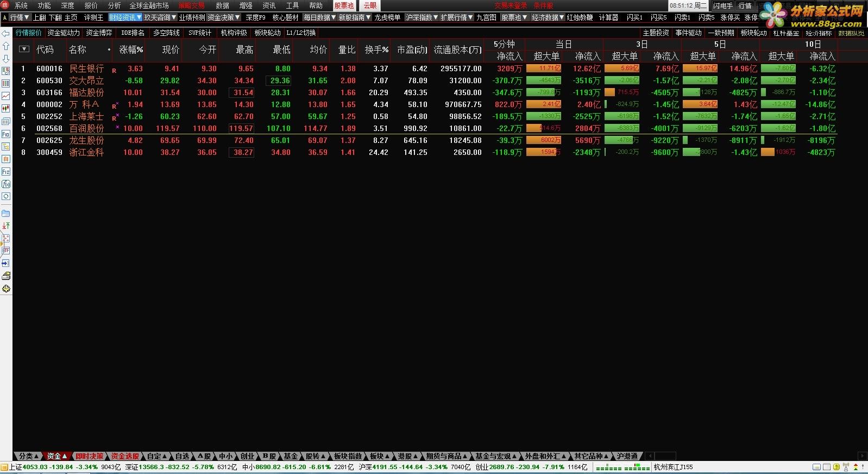Click the scroll-right arrow at bottom right
This screenshot has height=474, width=868.
tap(862, 456)
